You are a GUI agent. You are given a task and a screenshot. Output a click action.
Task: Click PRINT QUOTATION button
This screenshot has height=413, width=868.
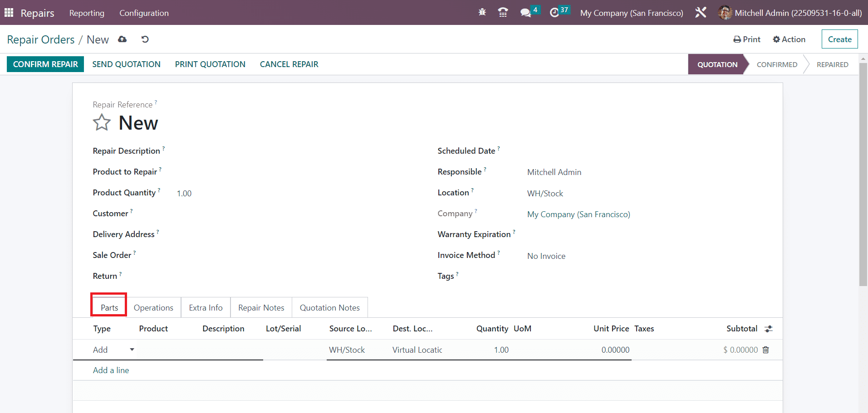(210, 64)
